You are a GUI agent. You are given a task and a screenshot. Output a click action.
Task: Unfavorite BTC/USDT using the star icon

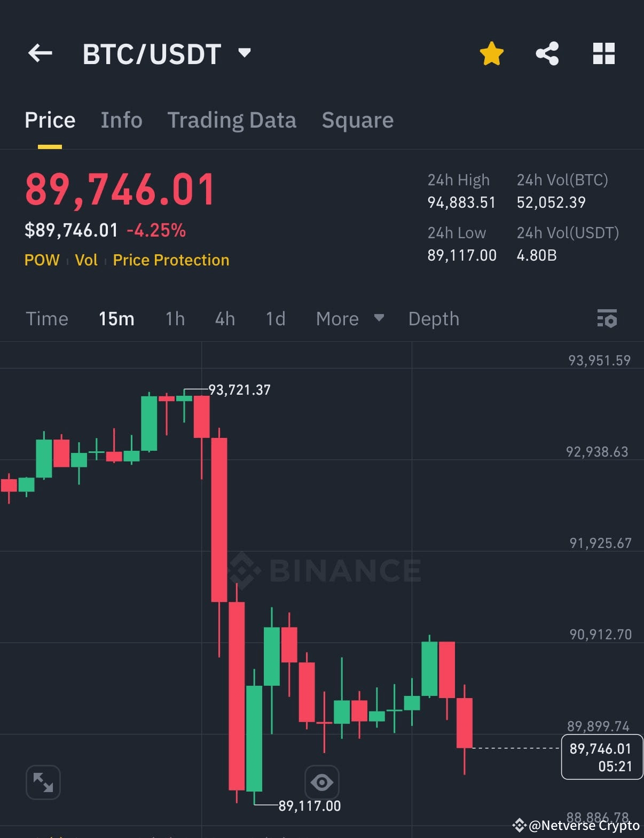click(491, 53)
